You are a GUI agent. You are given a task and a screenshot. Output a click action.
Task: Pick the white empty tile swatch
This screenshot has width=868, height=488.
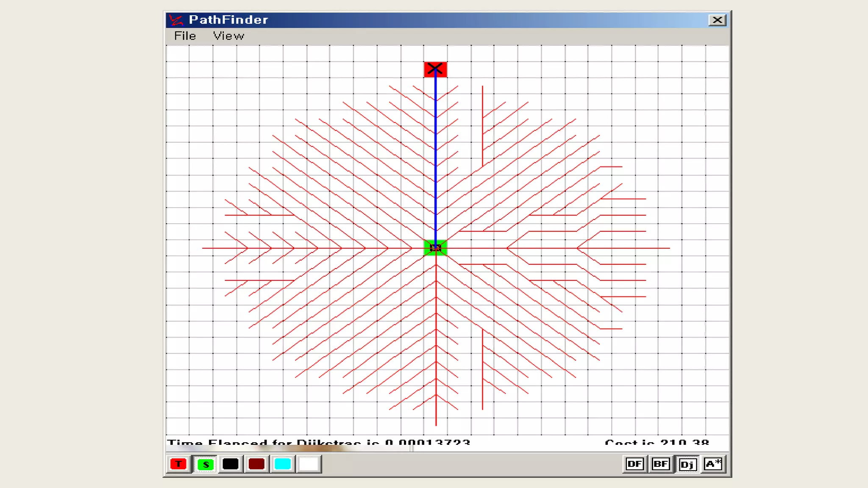309,464
